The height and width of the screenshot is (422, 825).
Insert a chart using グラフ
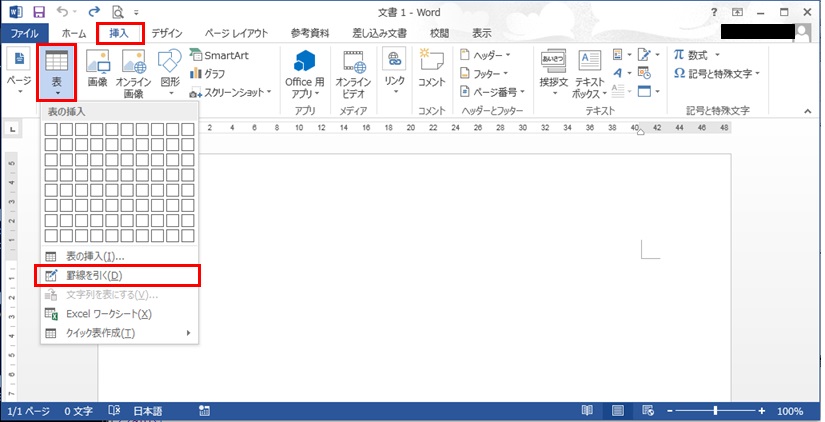point(207,74)
